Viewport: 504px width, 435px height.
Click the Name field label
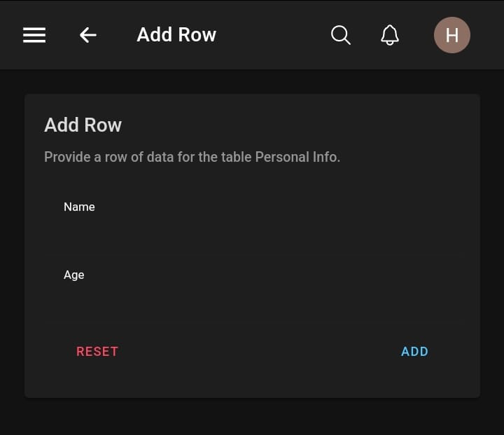tap(79, 207)
